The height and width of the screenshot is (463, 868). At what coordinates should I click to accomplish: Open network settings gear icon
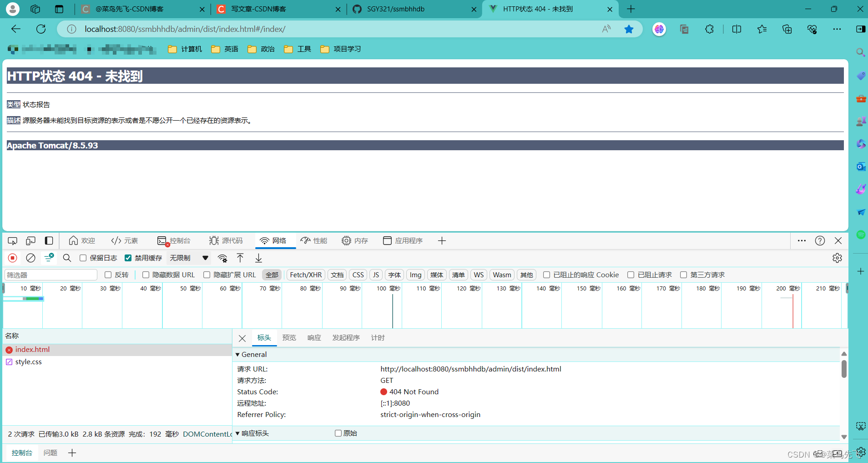coord(837,258)
